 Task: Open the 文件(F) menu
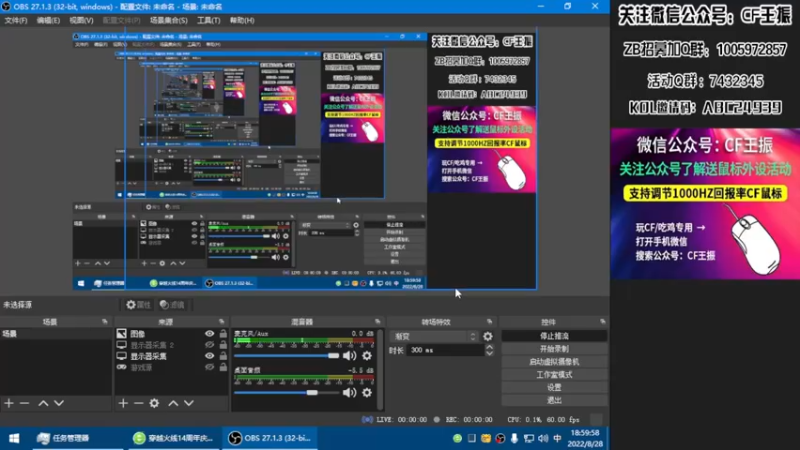[x=16, y=20]
